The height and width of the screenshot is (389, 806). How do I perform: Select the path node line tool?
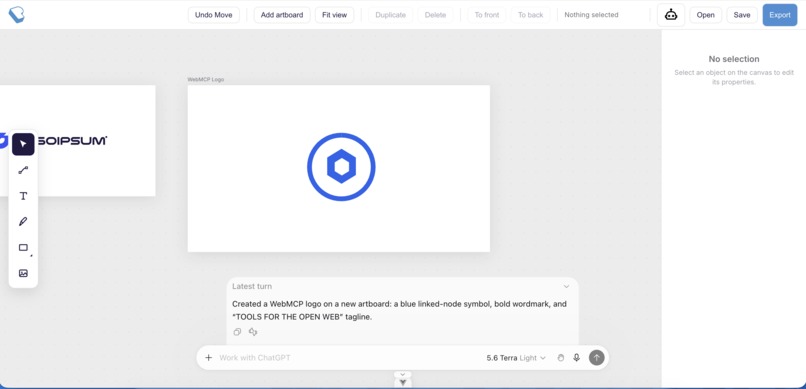[x=23, y=170]
